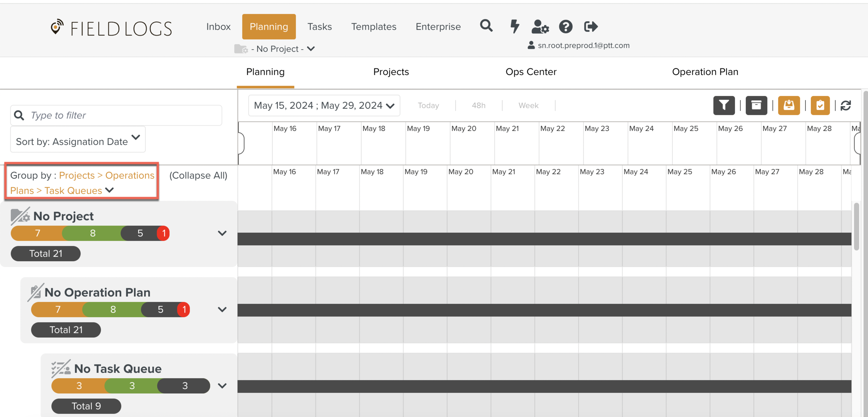Open the Sort by Assignation Date dropdown
Viewport: 868px width, 417px height.
point(77,140)
